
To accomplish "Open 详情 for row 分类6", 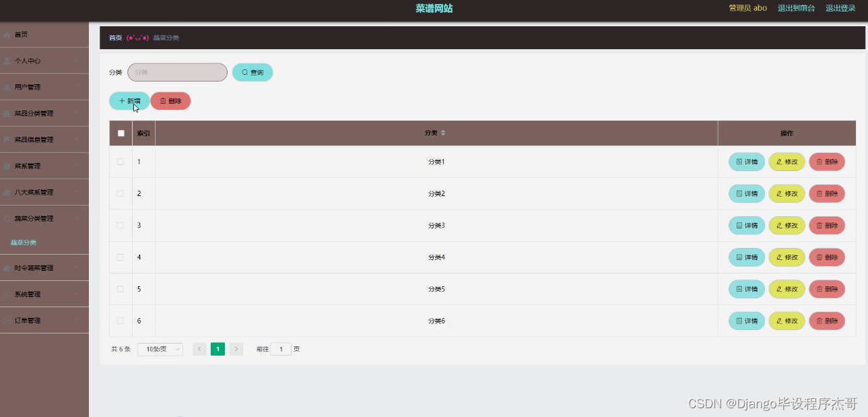I will click(747, 321).
